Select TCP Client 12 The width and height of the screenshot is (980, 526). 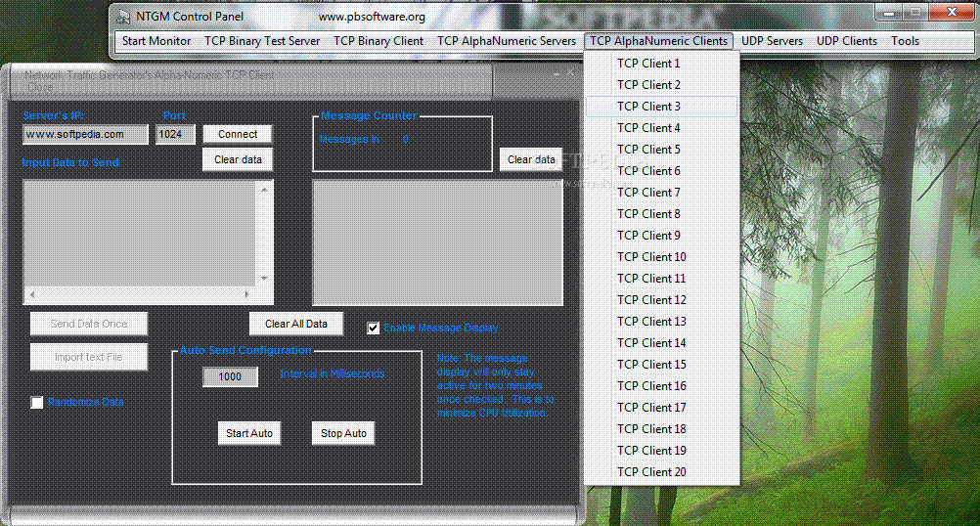662,300
